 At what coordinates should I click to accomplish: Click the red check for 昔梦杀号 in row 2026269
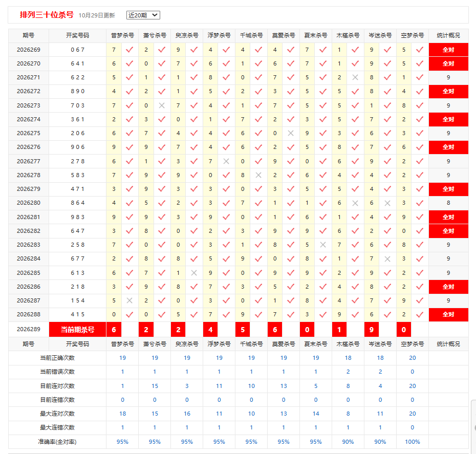(x=129, y=50)
